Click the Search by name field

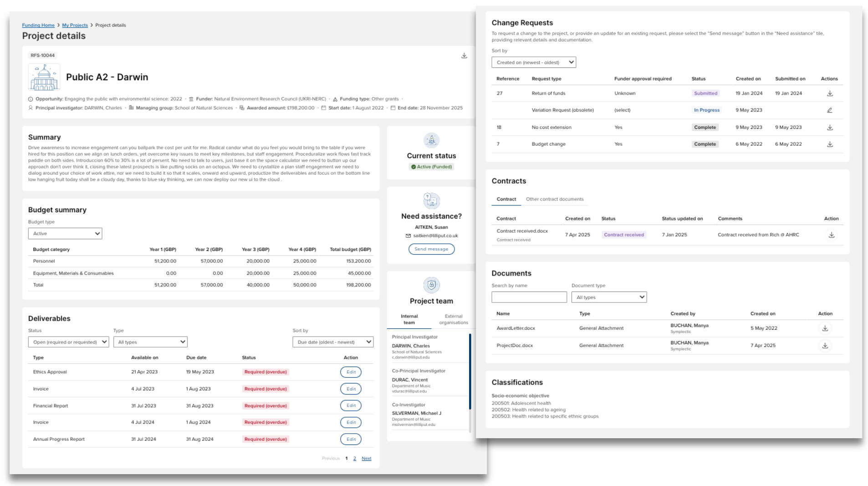tap(529, 297)
